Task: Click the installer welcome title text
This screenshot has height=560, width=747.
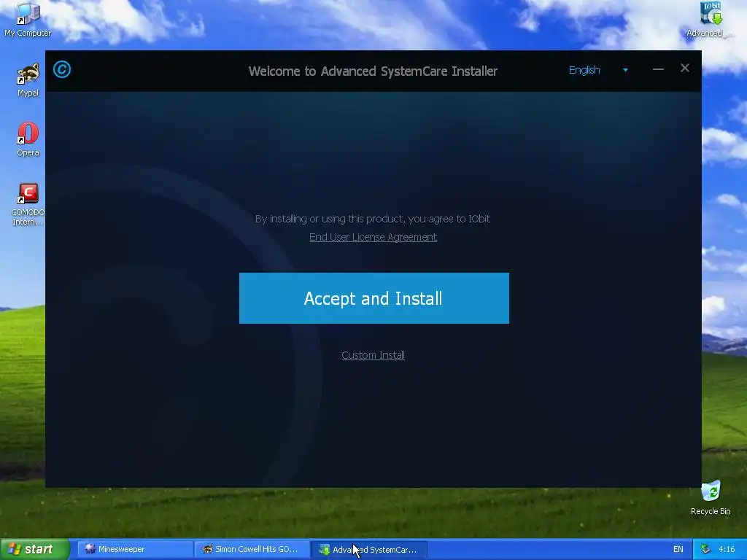Action: 373,71
